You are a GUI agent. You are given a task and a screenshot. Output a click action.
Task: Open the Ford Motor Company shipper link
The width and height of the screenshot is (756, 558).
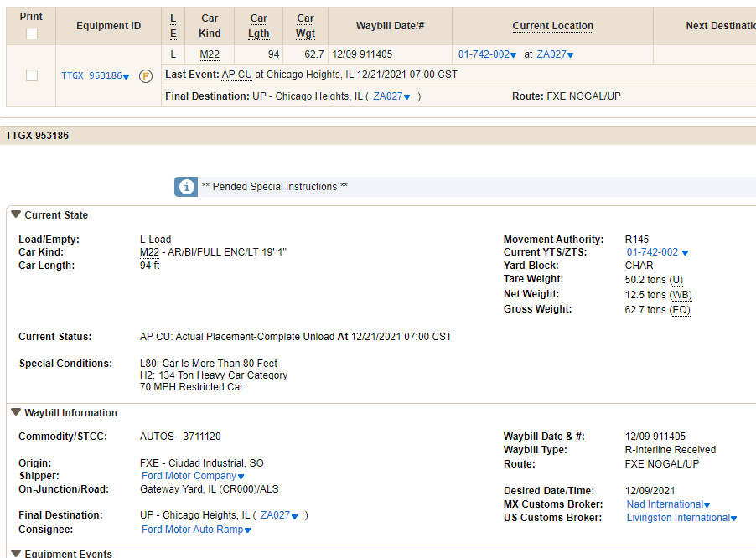click(193, 476)
